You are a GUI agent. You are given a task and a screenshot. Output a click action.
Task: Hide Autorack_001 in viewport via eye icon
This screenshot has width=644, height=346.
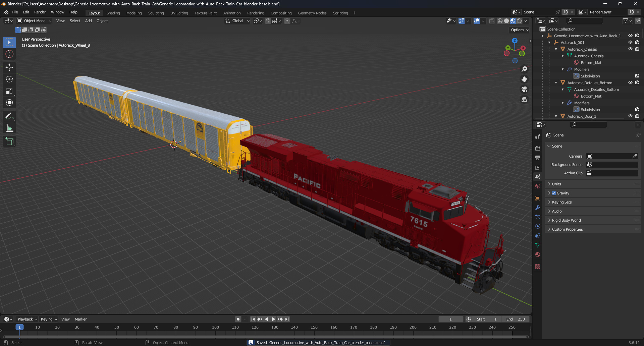tap(630, 42)
